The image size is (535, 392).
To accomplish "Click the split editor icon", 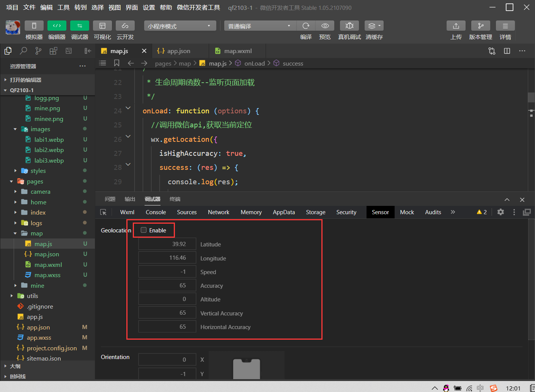I will [x=507, y=51].
